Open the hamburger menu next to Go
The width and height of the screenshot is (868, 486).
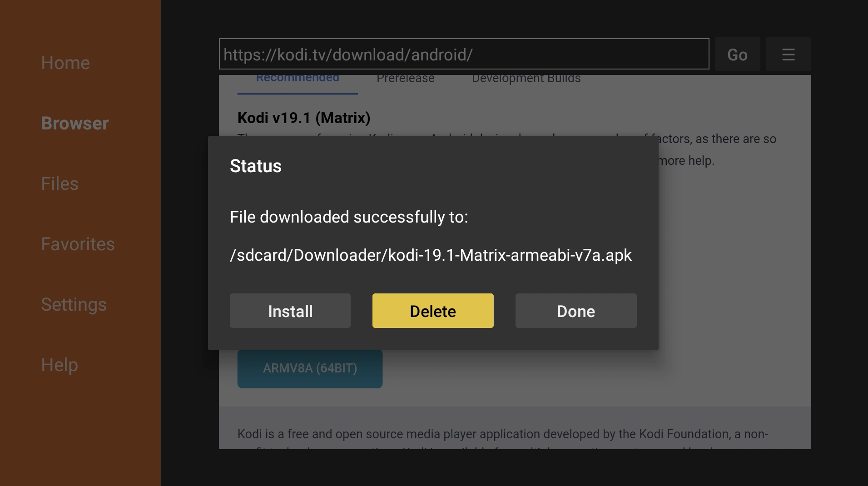(x=788, y=54)
